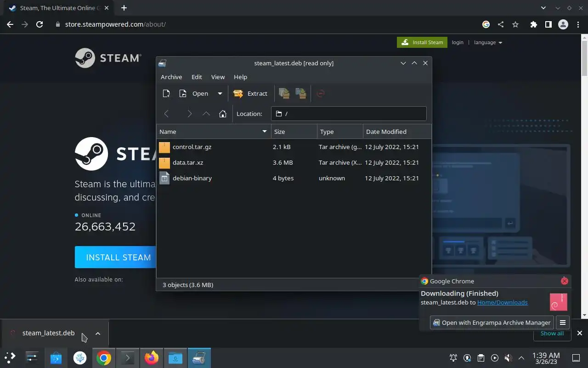Bookmark this page with the star icon
588x368 pixels.
515,24
